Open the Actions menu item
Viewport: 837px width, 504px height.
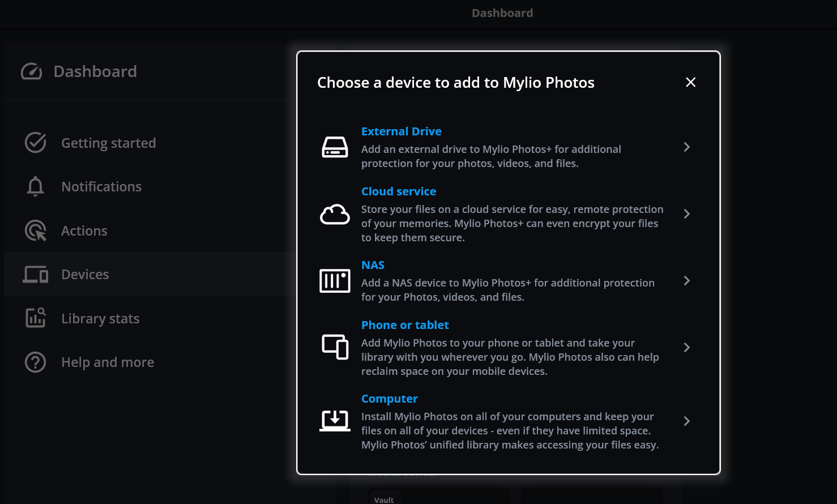pos(84,231)
